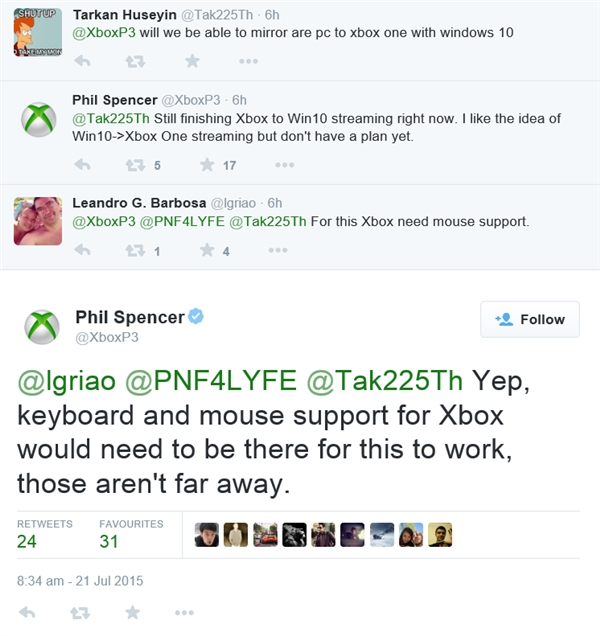
Task: Reply to Tarkan Huseyin's tweet
Action: pos(82,61)
